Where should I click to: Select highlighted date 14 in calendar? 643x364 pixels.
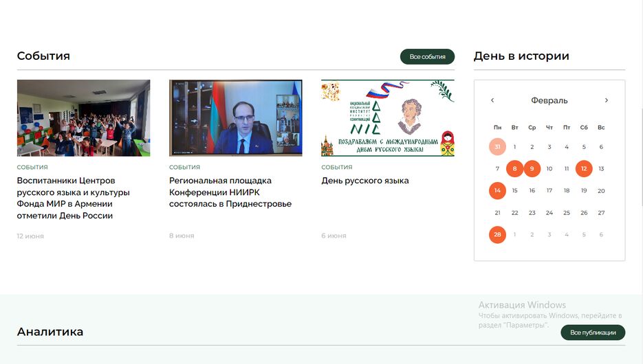coord(497,191)
